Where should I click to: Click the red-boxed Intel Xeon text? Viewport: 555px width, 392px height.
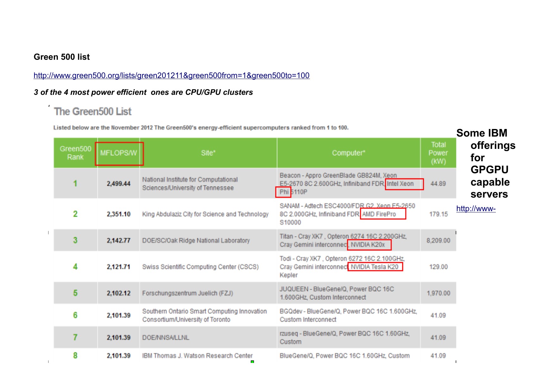pyautogui.click(x=404, y=184)
